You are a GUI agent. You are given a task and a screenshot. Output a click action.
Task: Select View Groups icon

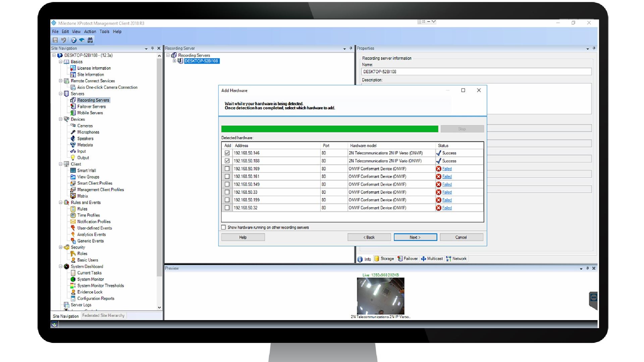point(73,177)
